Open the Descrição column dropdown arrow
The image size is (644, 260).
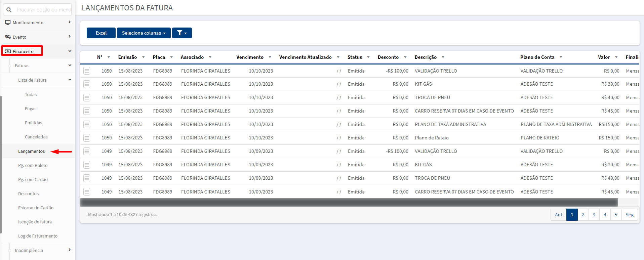443,57
